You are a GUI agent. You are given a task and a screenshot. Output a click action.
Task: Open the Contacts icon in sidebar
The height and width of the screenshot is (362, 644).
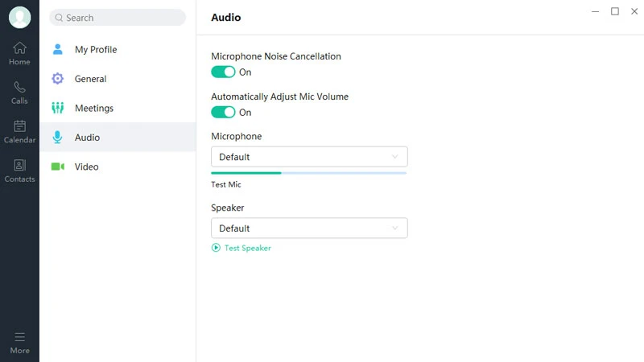pyautogui.click(x=19, y=166)
